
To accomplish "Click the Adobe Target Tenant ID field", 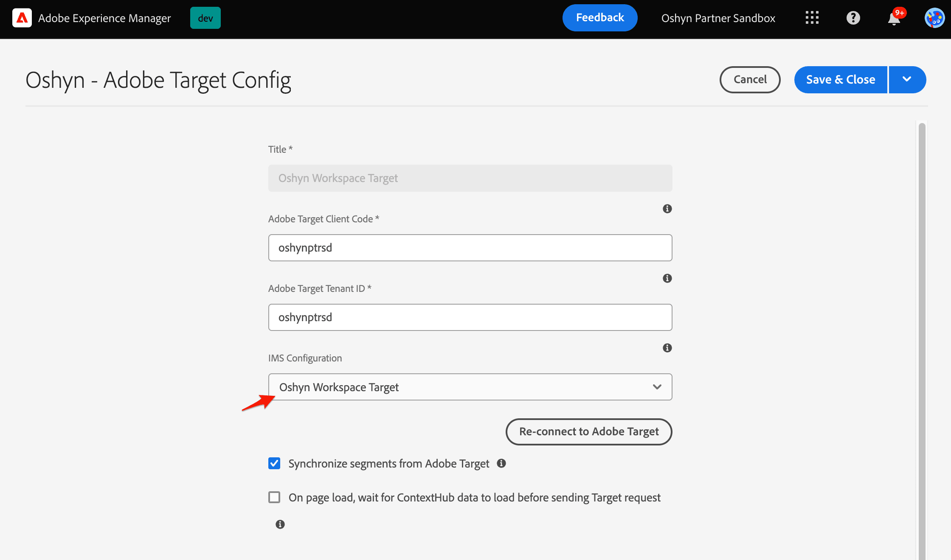I will 470,317.
